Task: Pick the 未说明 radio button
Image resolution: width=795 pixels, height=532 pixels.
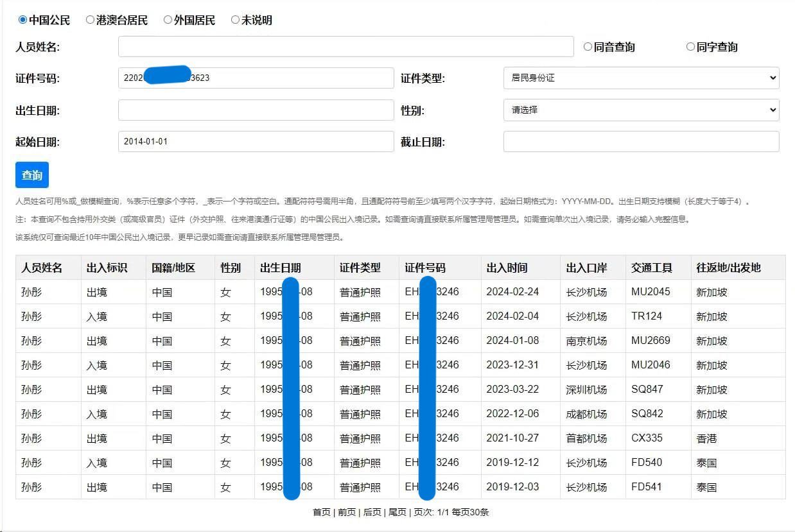Action: [x=235, y=20]
